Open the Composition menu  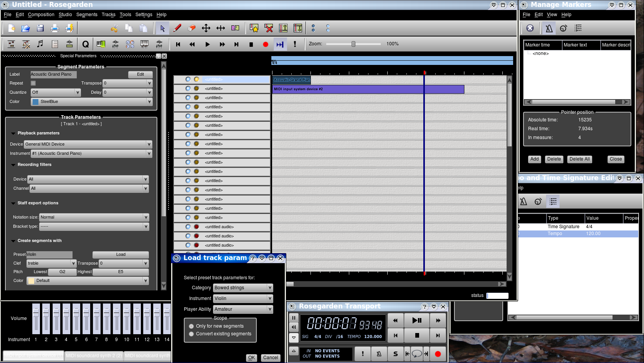pos(41,15)
